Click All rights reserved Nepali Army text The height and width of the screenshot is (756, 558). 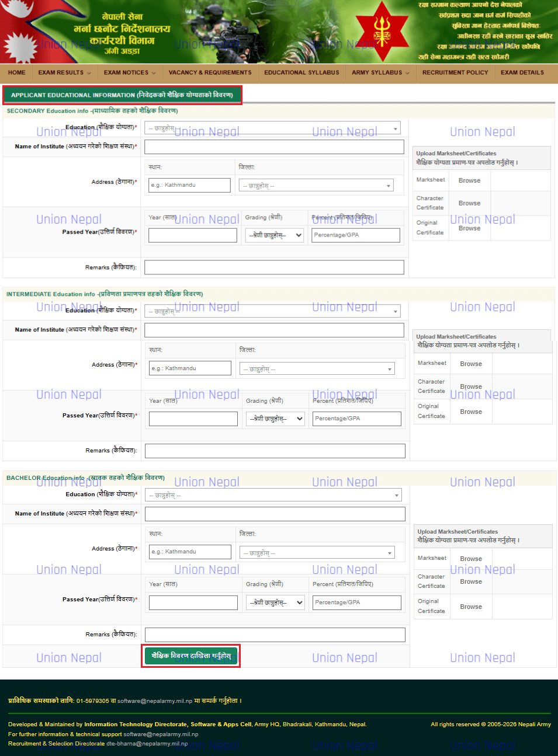(x=491, y=724)
